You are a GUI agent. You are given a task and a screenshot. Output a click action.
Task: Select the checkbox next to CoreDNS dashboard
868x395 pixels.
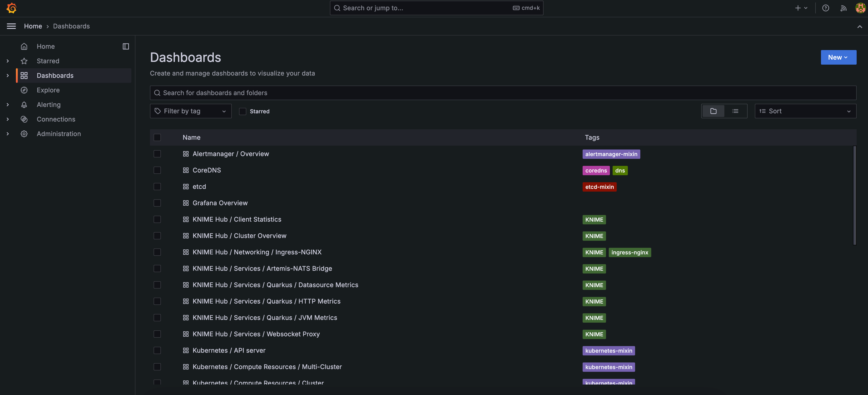coord(157,170)
